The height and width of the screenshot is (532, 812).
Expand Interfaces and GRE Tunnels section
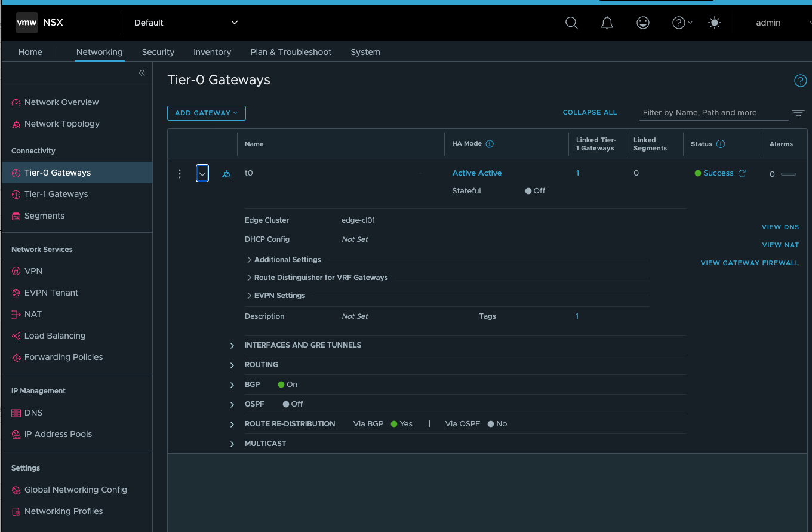(x=232, y=346)
